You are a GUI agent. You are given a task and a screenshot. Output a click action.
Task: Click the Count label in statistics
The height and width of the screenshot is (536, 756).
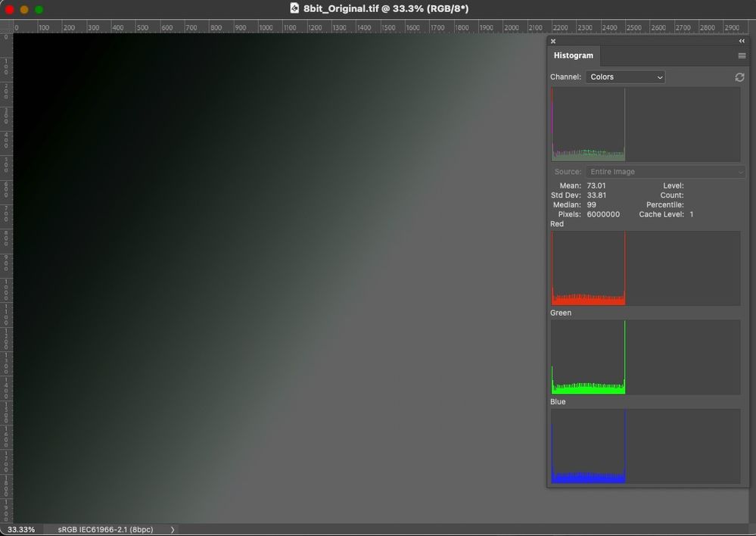coord(672,195)
